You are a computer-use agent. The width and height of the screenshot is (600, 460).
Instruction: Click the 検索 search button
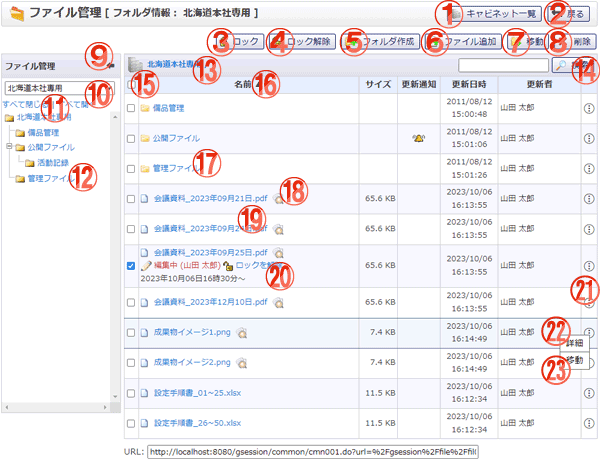point(574,65)
